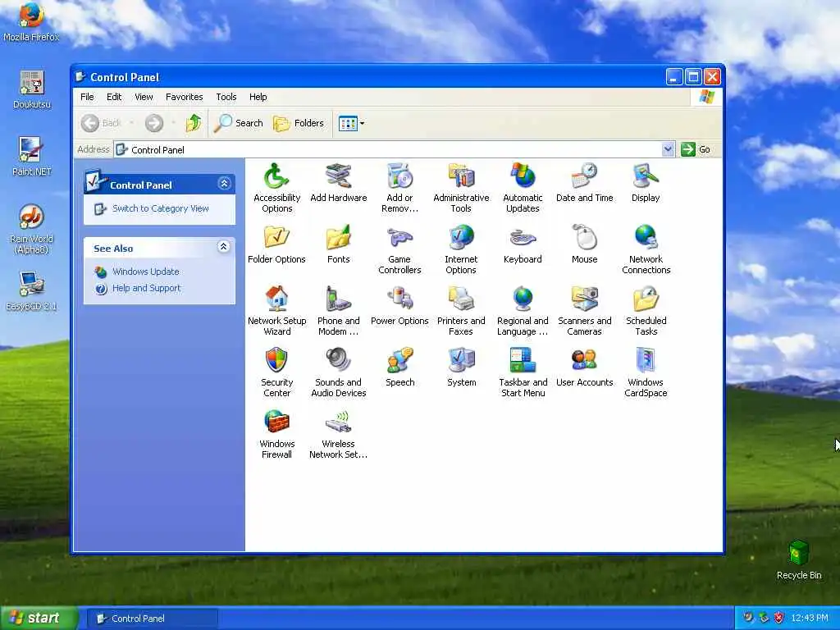
Task: Open the View menu
Action: tap(144, 97)
